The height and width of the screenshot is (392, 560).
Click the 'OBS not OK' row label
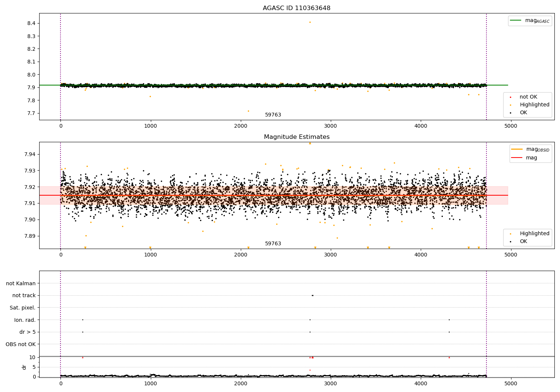[21, 344]
